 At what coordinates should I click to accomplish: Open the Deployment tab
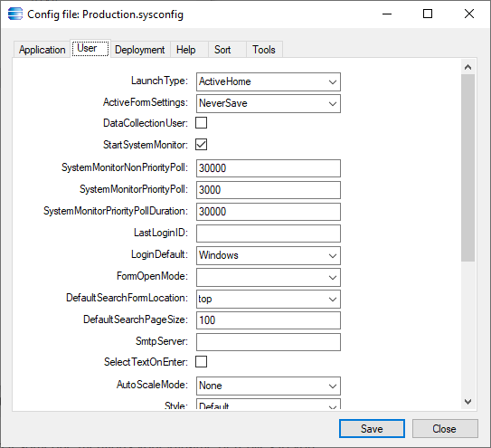tap(139, 50)
